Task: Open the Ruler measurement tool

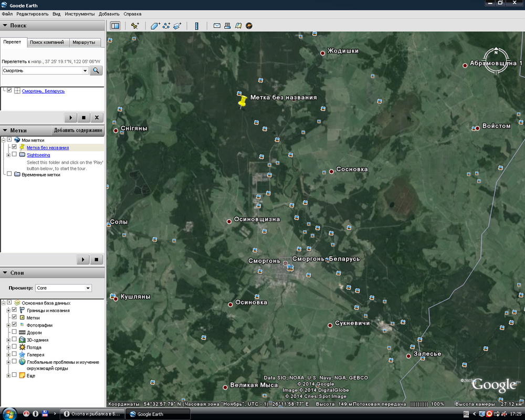Action: [x=197, y=26]
